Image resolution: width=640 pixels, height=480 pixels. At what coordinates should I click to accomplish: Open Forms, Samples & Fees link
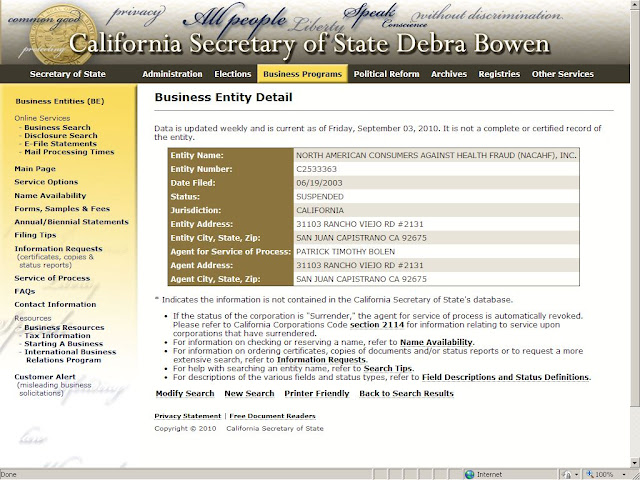(x=62, y=209)
